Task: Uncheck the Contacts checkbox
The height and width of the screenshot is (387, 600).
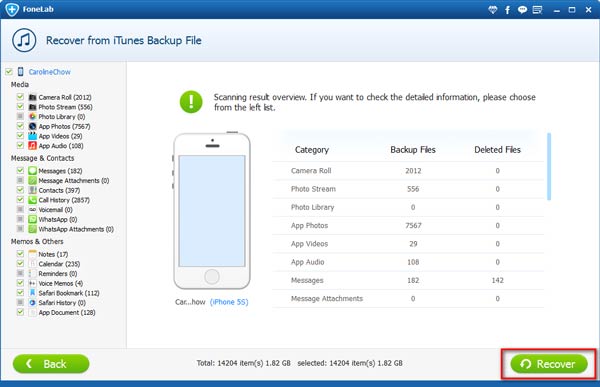Action: [x=20, y=190]
